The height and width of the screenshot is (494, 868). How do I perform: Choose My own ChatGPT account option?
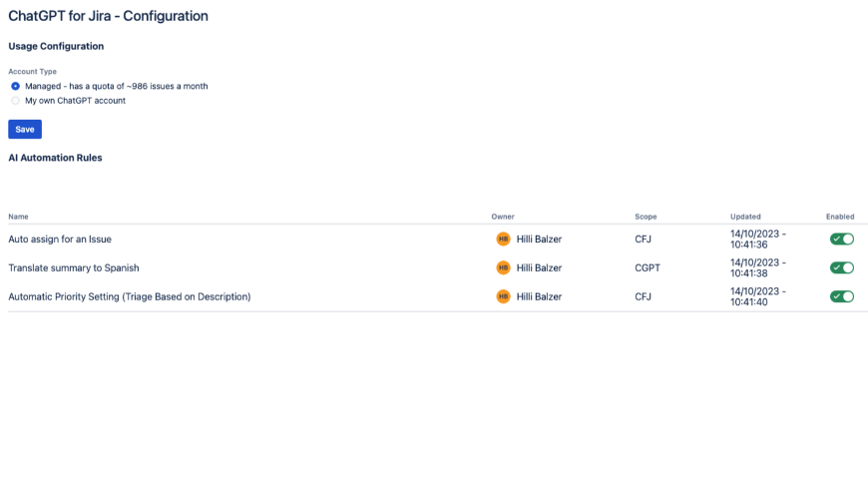coord(15,101)
